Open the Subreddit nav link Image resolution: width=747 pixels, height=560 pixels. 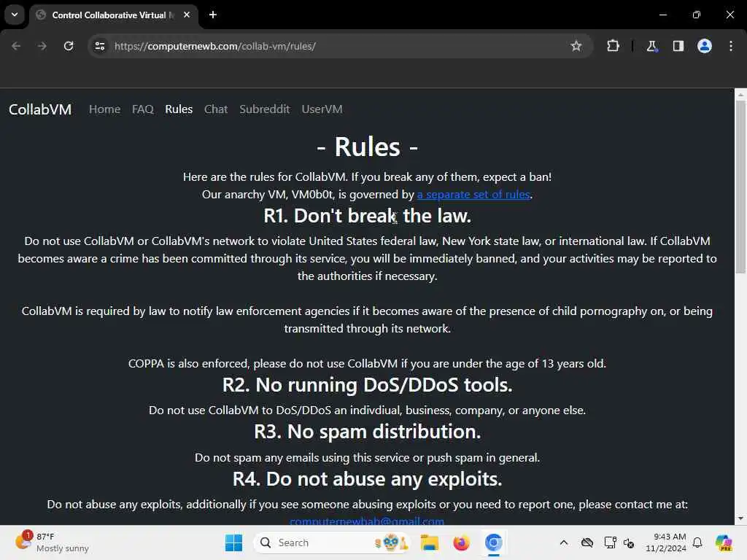click(x=264, y=109)
